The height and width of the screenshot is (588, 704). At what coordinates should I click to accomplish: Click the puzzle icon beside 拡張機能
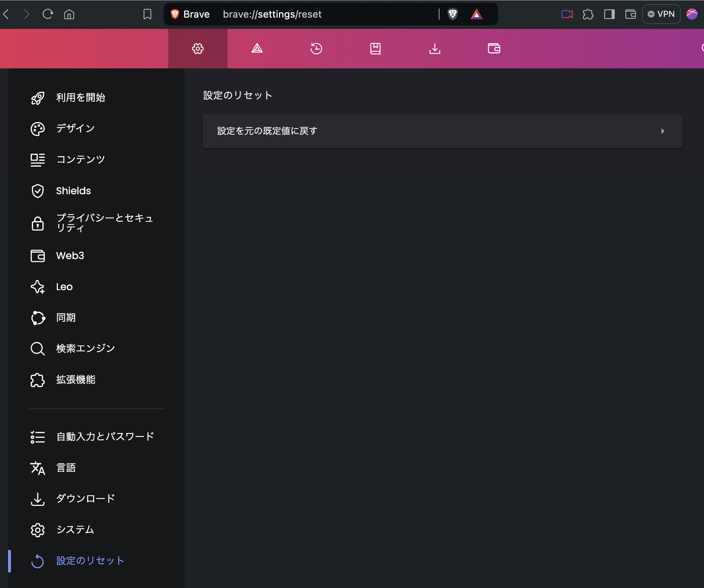click(38, 380)
